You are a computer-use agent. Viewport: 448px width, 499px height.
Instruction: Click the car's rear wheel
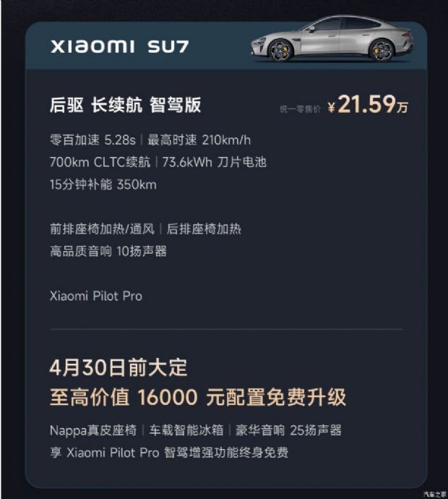coord(382,50)
